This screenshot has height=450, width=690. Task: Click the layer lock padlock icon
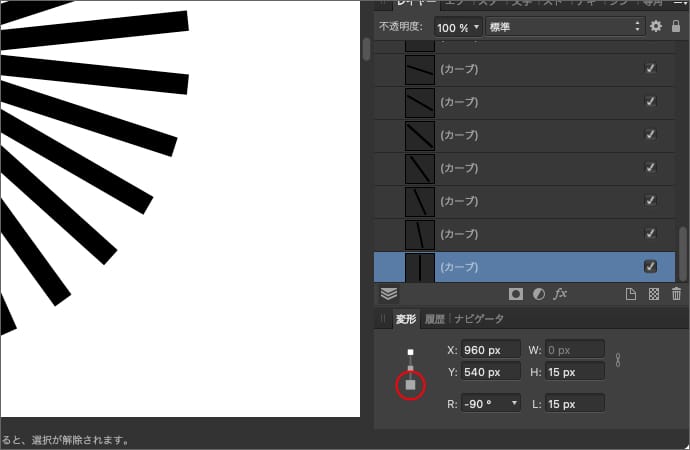tap(676, 26)
